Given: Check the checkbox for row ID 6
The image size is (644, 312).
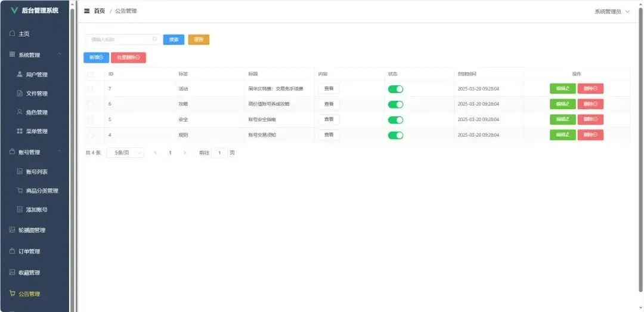Looking at the screenshot, I should coord(91,104).
